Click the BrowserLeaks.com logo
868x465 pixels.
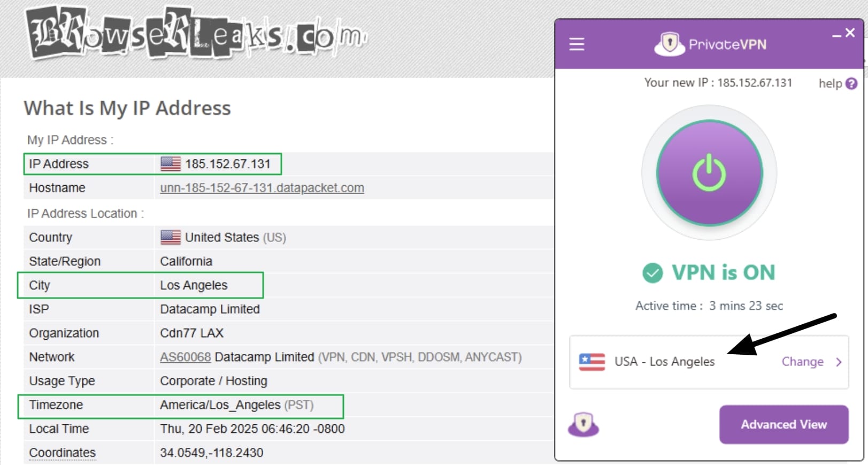[x=196, y=33]
